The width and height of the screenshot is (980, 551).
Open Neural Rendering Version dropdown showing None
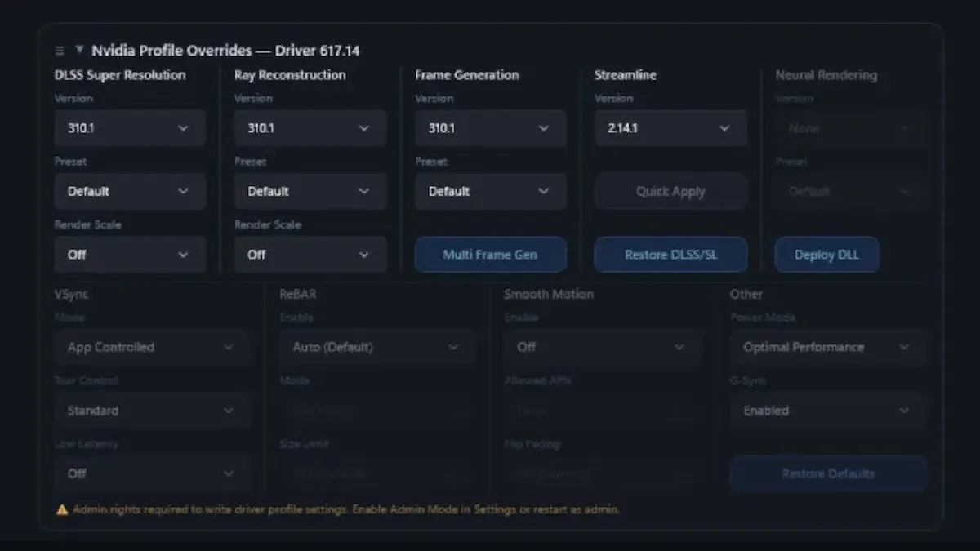(850, 128)
